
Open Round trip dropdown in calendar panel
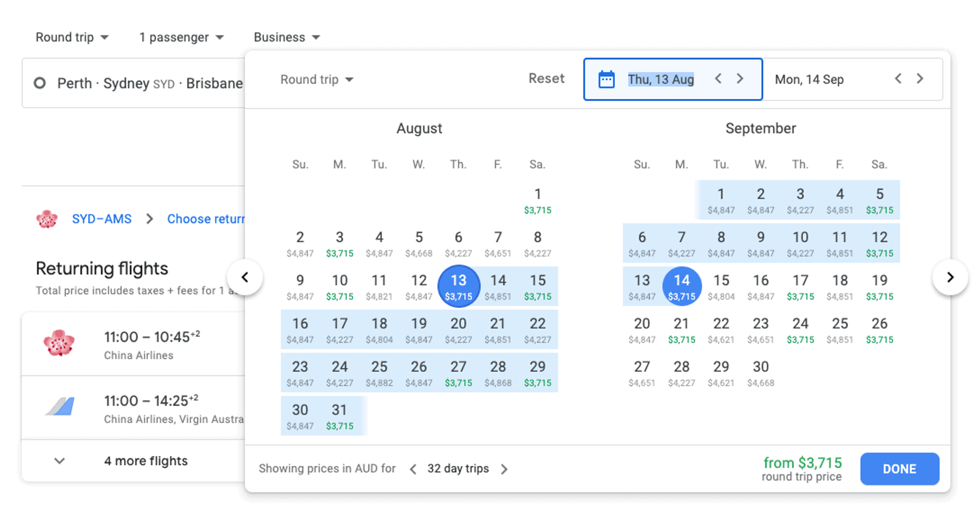316,80
